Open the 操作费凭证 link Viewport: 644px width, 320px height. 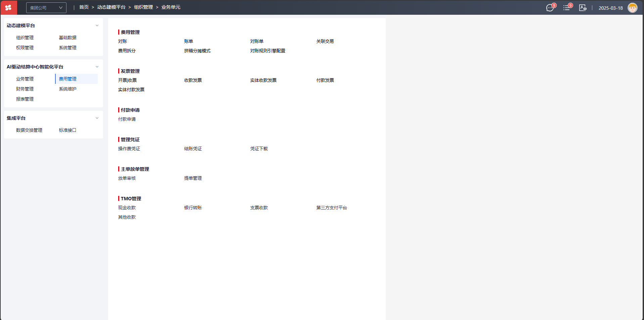click(x=129, y=149)
